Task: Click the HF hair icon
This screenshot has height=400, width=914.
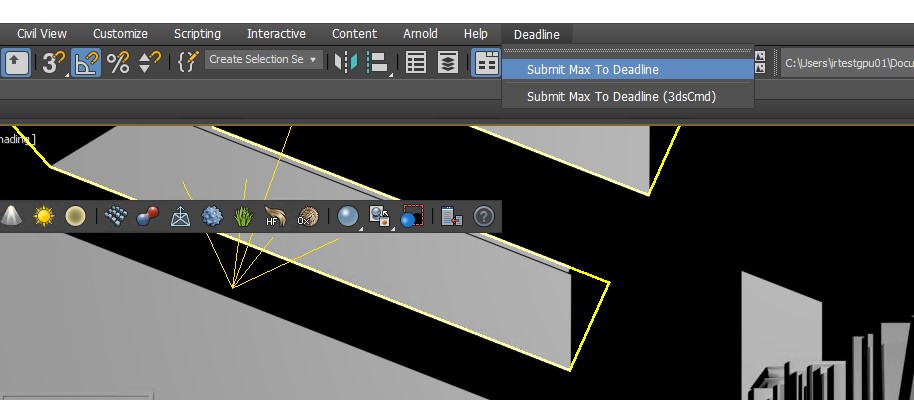Action: pyautogui.click(x=275, y=216)
